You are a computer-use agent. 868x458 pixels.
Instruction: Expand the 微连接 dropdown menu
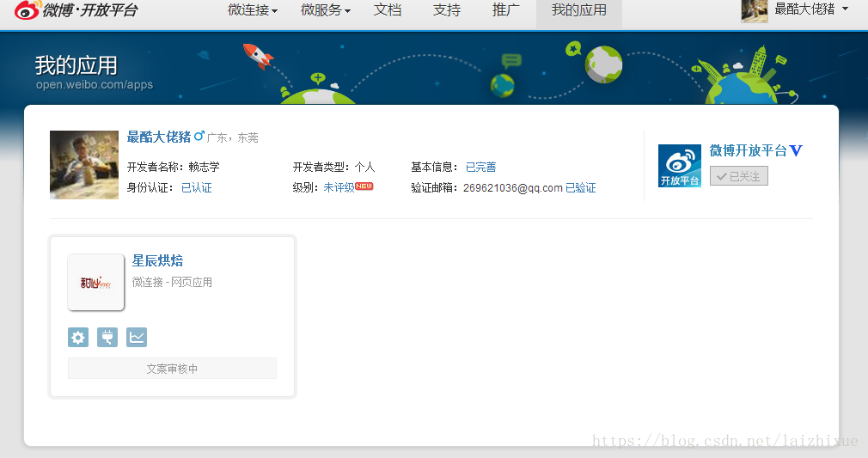coord(253,10)
